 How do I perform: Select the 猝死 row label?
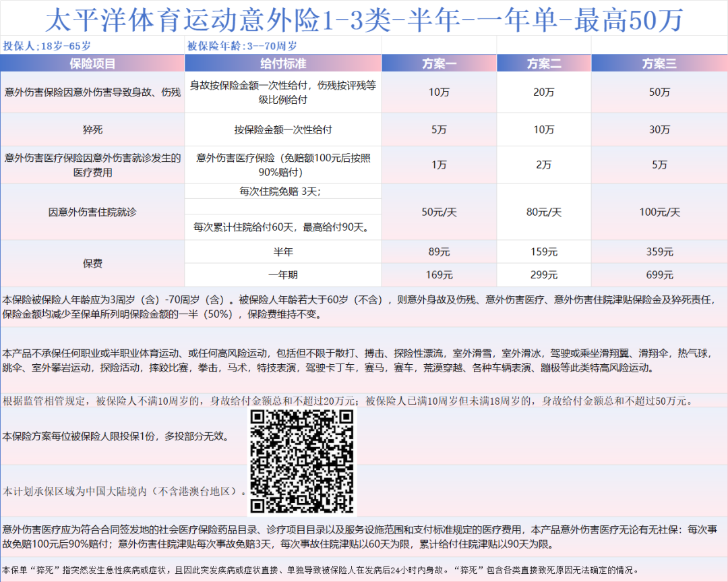(x=92, y=129)
